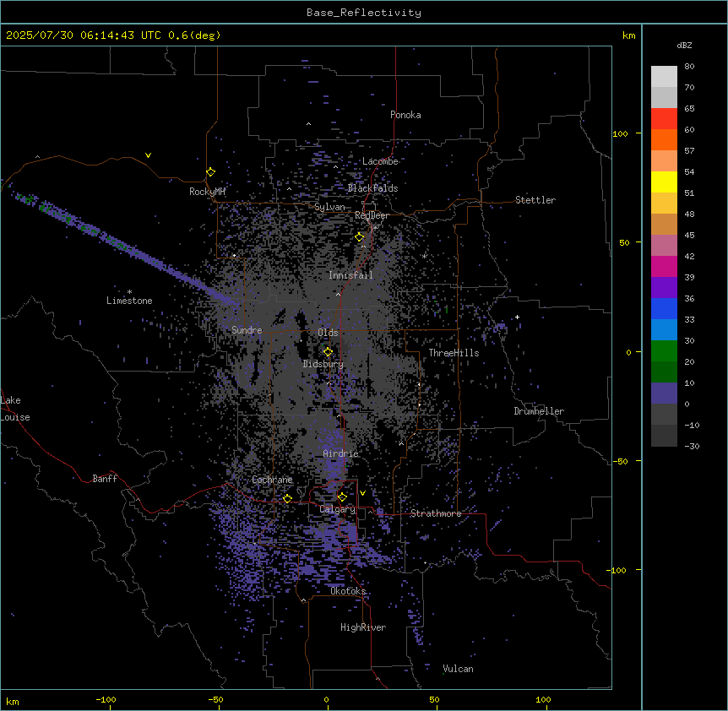Click the Strathmore town label
The image size is (728, 711).
436,513
